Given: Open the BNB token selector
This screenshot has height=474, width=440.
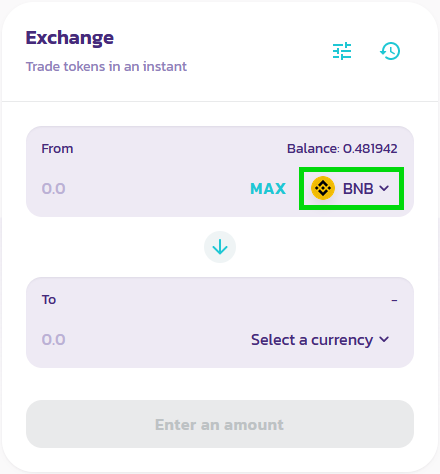Looking at the screenshot, I should (351, 188).
